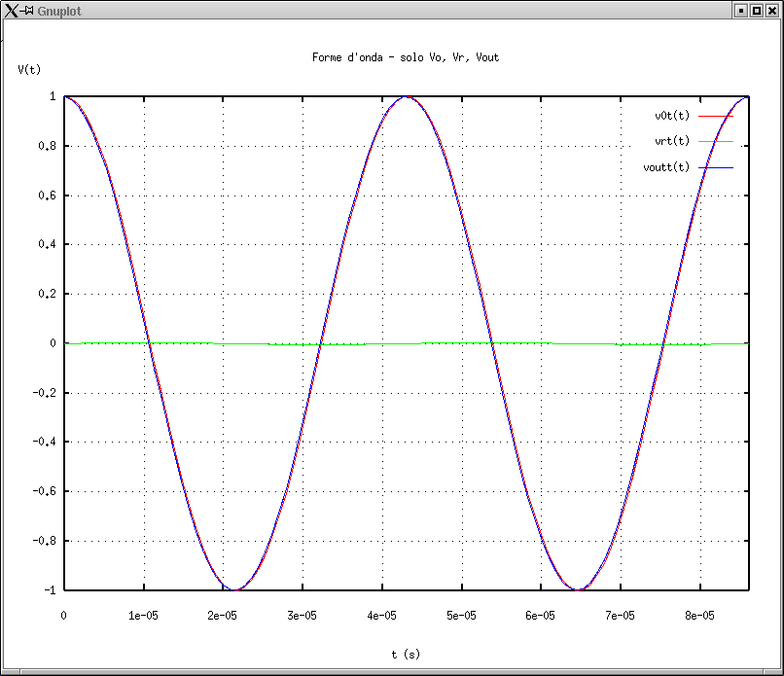Close the Gnuplot window

[x=771, y=10]
